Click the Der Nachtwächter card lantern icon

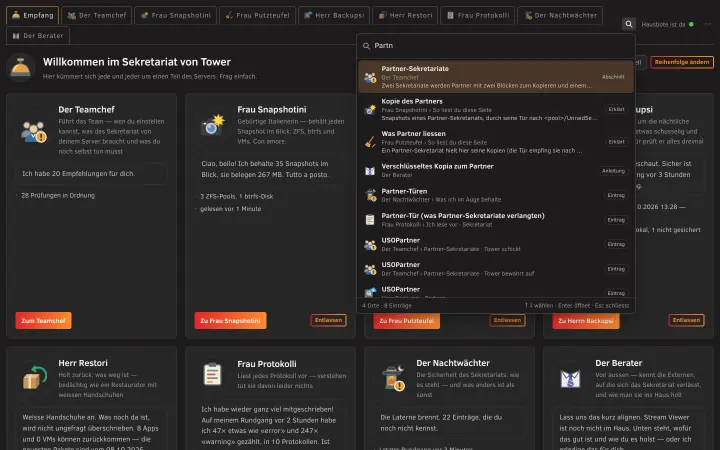click(x=394, y=378)
